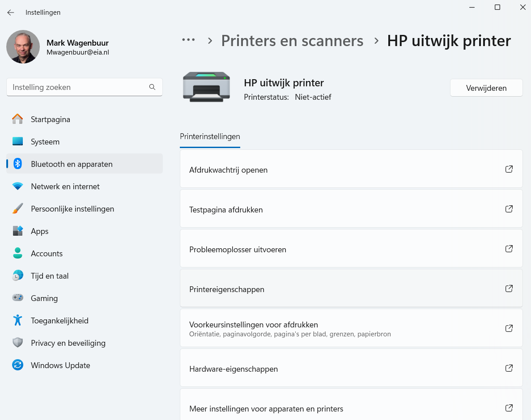Image resolution: width=531 pixels, height=420 pixels.
Task: Open Bluetooth en apparaten via its Bluetooth icon
Action: tap(17, 164)
